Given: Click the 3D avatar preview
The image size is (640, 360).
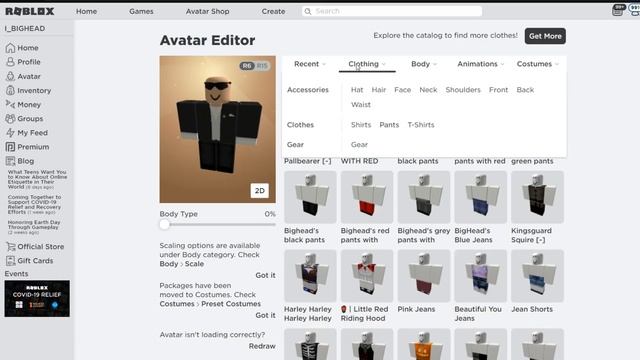Looking at the screenshot, I should tap(218, 129).
